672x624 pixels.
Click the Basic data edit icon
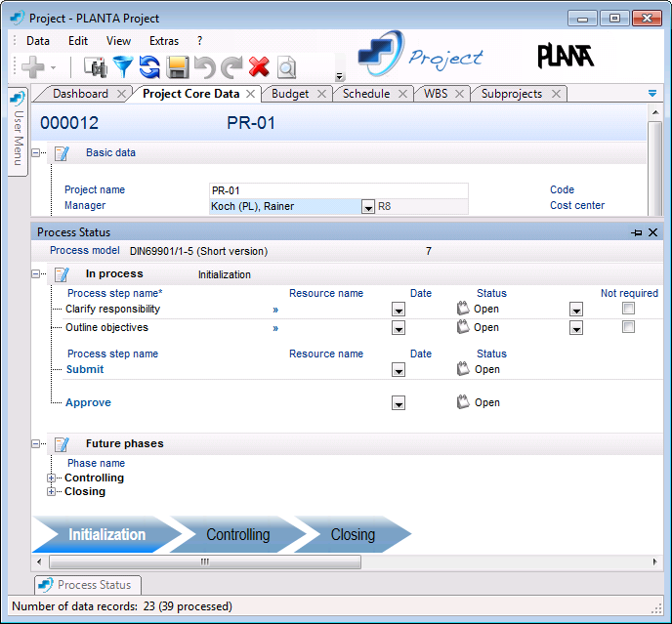click(x=62, y=153)
